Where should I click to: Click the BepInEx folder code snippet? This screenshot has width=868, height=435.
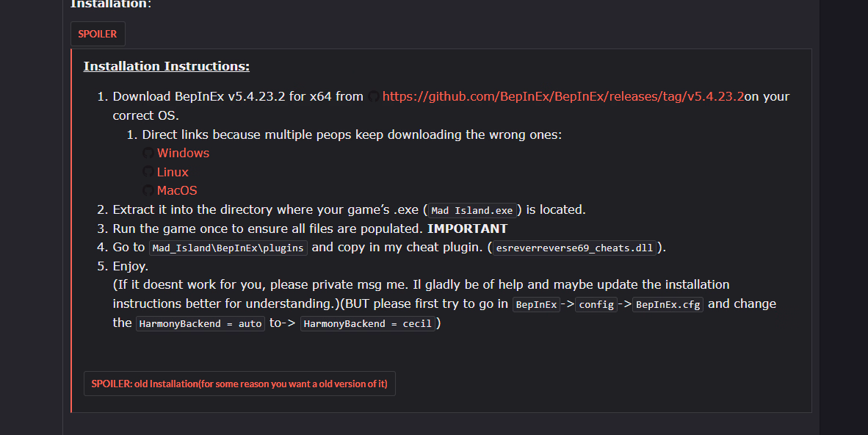pos(536,305)
